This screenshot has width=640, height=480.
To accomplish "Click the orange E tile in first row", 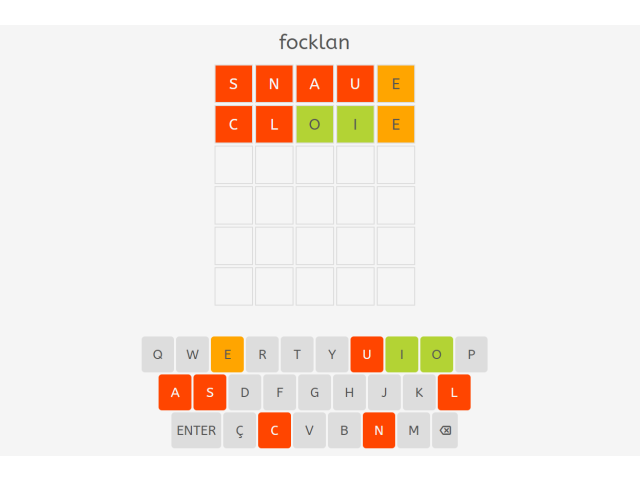I will [x=396, y=84].
